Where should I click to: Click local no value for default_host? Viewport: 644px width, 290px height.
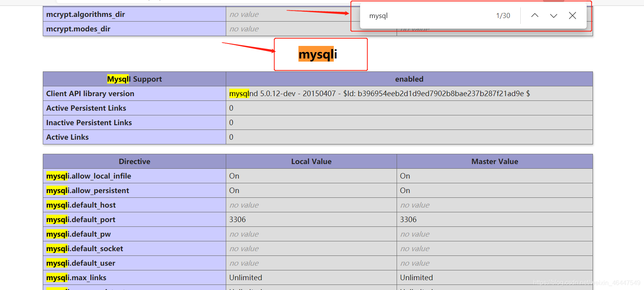pyautogui.click(x=244, y=205)
